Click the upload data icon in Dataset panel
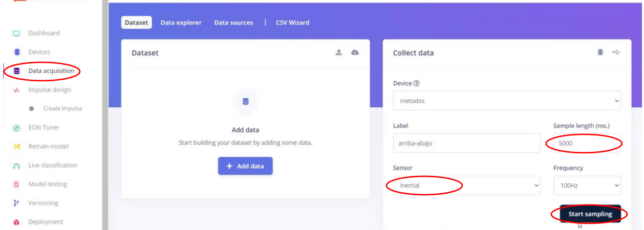Screen dimensions: 644x230 point(339,53)
